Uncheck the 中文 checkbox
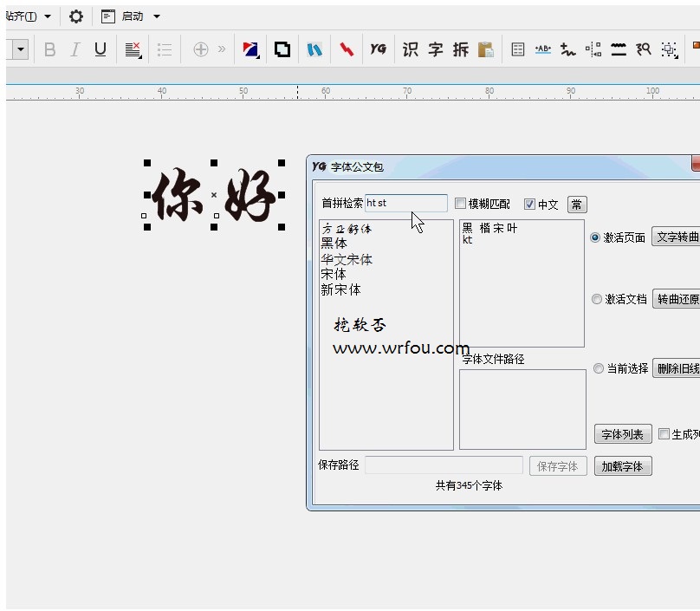700x611 pixels. pyautogui.click(x=530, y=205)
